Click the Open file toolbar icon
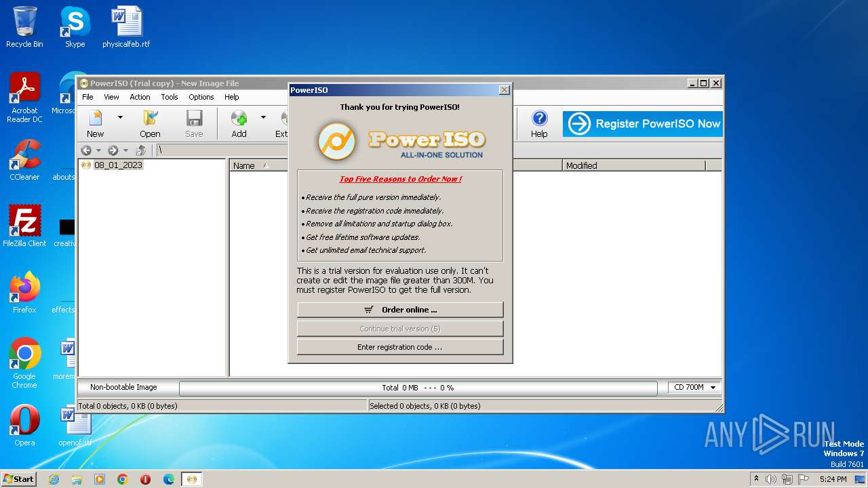Viewport: 868px width, 488px height. click(x=150, y=124)
